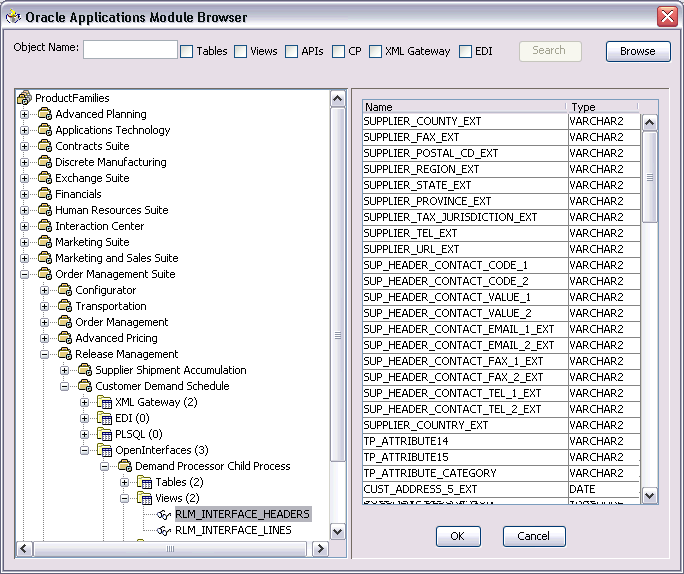Click column list scroll down arrow
The width and height of the screenshot is (684, 574).
point(650,495)
